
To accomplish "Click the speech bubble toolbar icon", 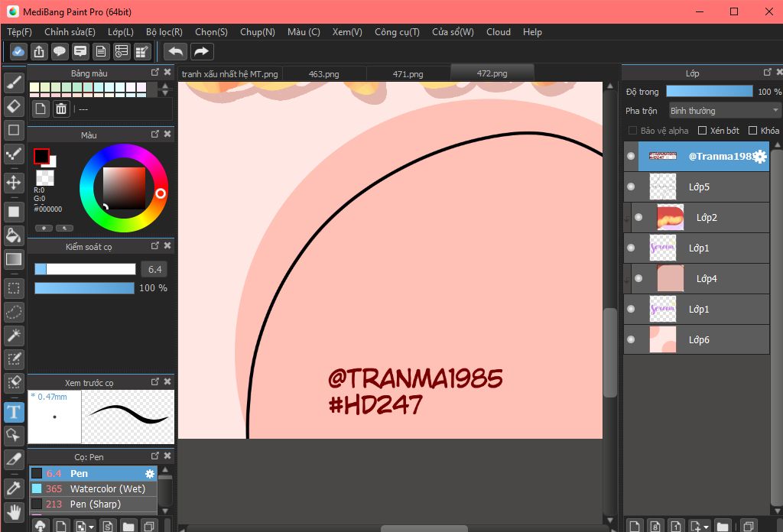I will [60, 51].
